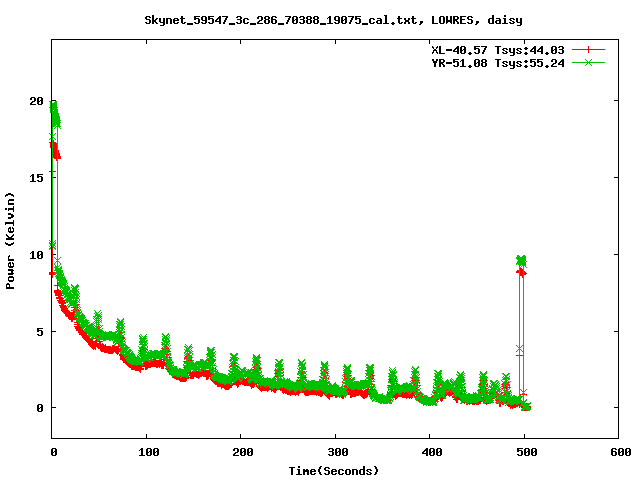This screenshot has height=480, width=640.
Task: Click the x-axis tick label 600
Action: point(621,452)
